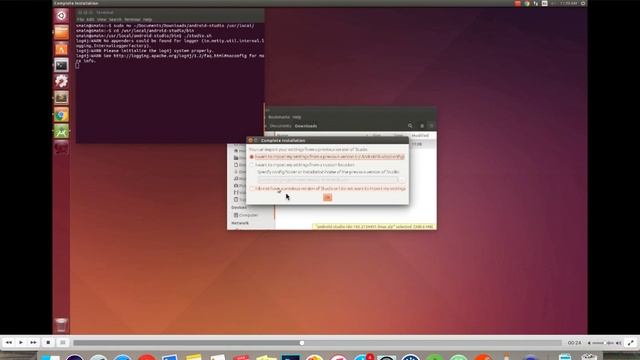Launch Ubuntu Software Center from launcher

coord(61,49)
